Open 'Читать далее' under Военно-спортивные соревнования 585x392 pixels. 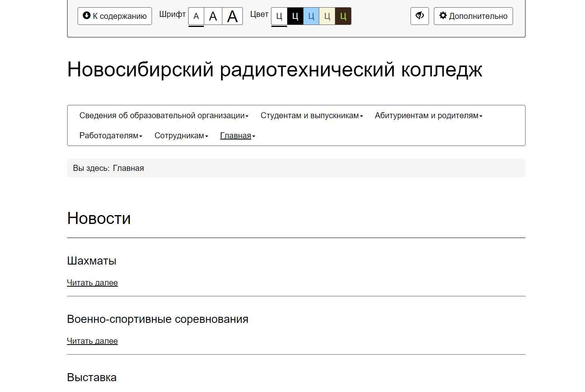pos(92,341)
